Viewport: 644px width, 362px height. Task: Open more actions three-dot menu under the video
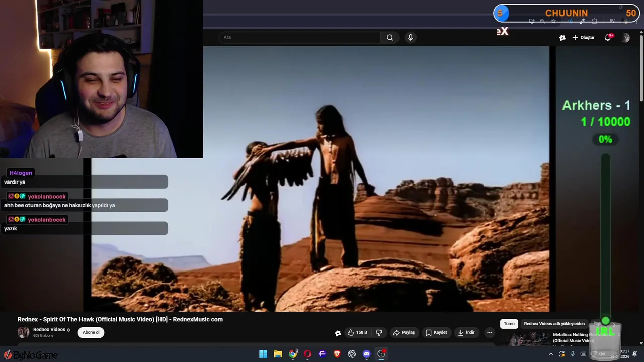pyautogui.click(x=490, y=332)
